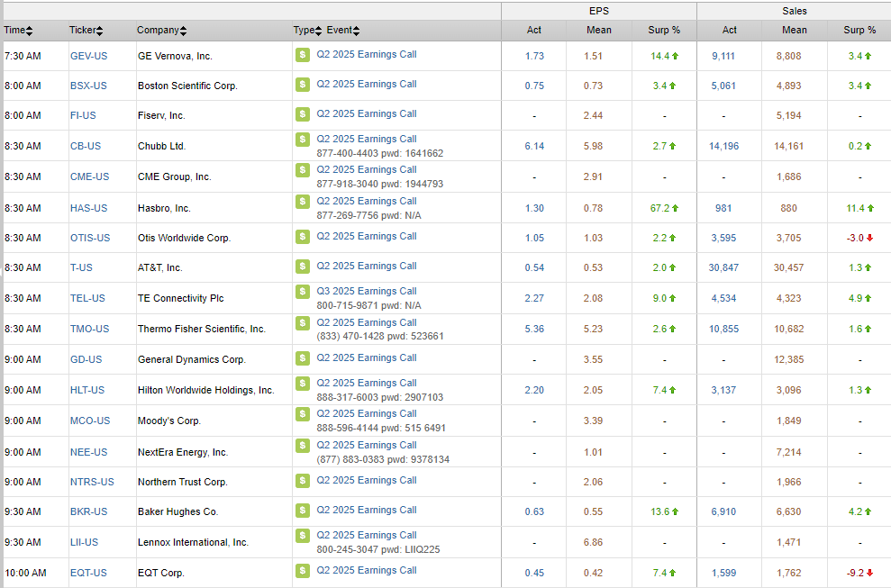Image resolution: width=891 pixels, height=588 pixels.
Task: Open the TEL-US ticker link
Action: click(87, 298)
